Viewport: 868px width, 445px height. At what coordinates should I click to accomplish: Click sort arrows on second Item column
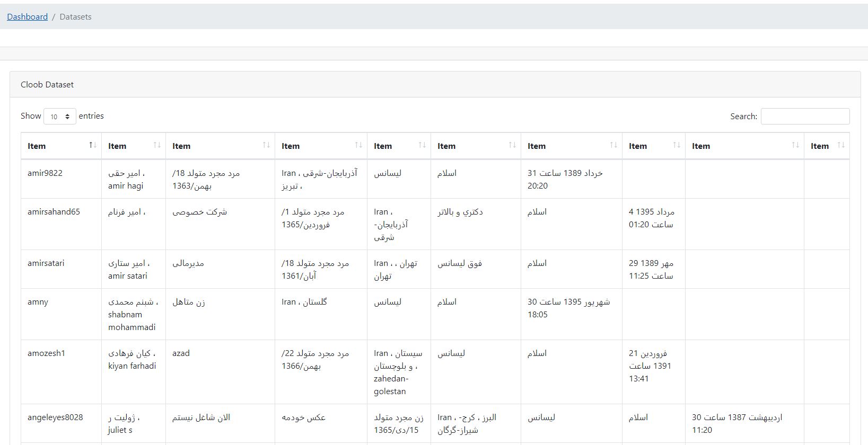(x=157, y=145)
